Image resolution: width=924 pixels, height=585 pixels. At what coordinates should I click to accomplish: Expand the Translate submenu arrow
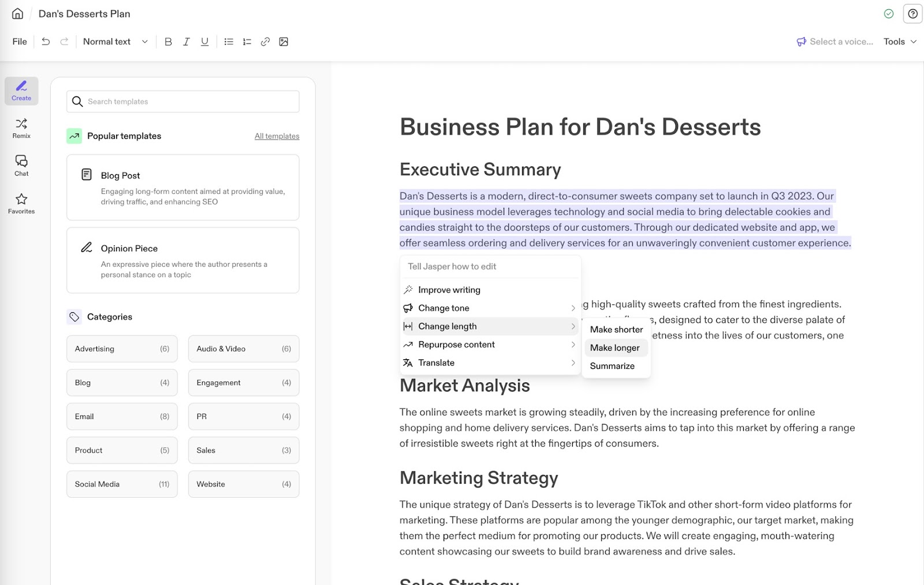(x=573, y=363)
